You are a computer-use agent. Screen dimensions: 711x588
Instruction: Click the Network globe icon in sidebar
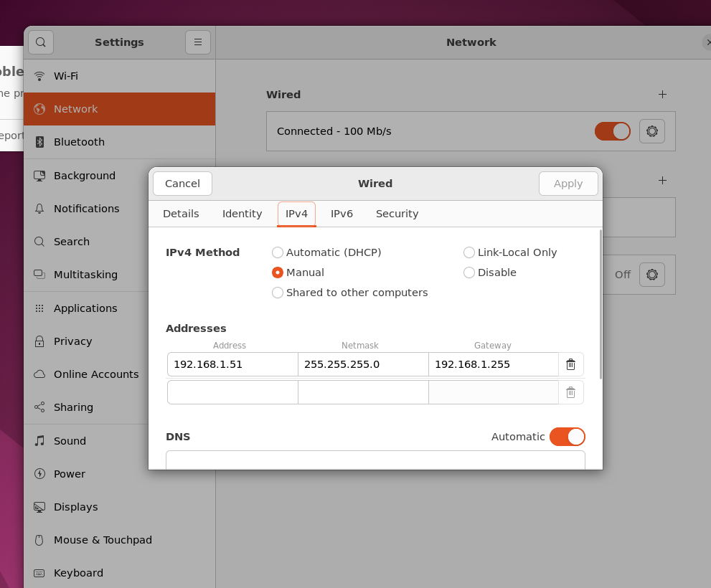point(39,109)
